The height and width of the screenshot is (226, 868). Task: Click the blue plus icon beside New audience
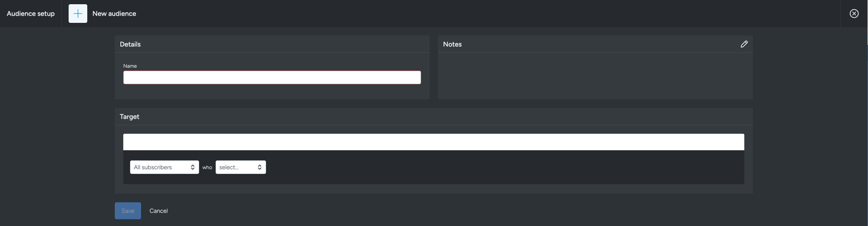(x=78, y=14)
